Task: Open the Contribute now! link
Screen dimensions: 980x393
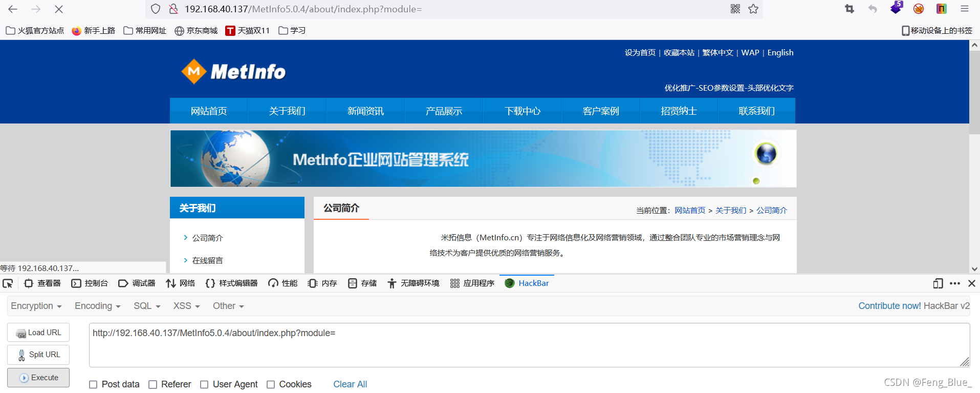Action: [889, 306]
